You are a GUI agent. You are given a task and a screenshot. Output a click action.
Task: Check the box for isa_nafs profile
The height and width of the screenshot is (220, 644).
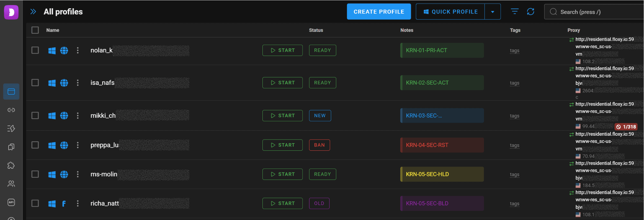(35, 83)
